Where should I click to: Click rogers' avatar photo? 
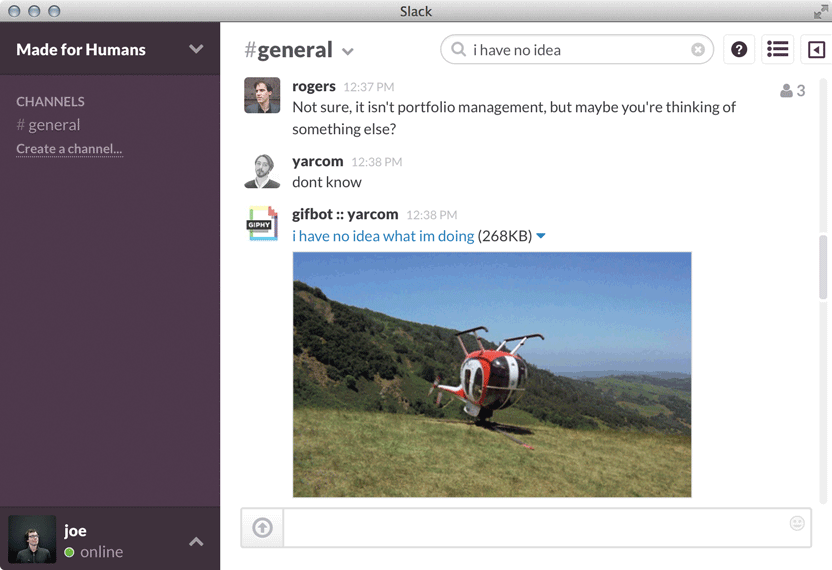(x=262, y=95)
